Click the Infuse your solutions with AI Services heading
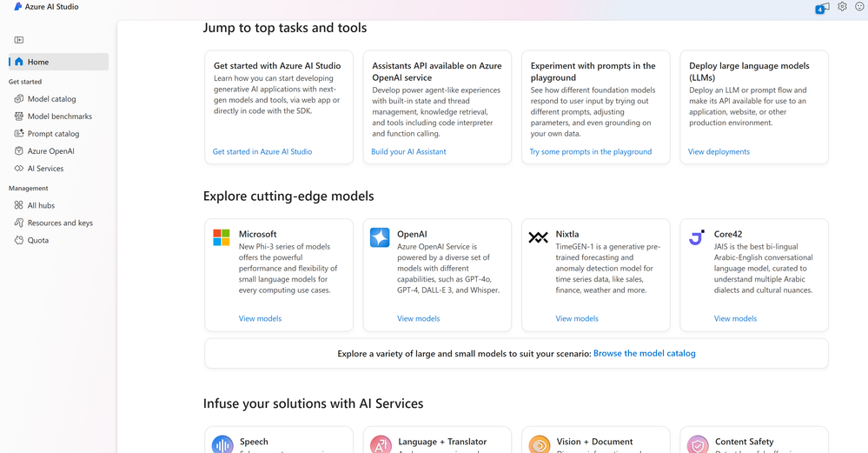868x453 pixels. click(x=313, y=403)
